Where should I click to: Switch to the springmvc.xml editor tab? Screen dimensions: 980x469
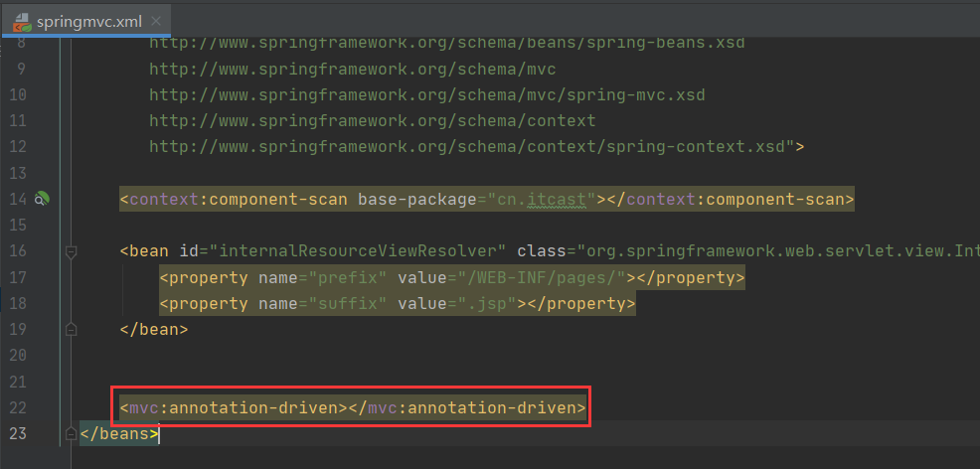(x=85, y=22)
